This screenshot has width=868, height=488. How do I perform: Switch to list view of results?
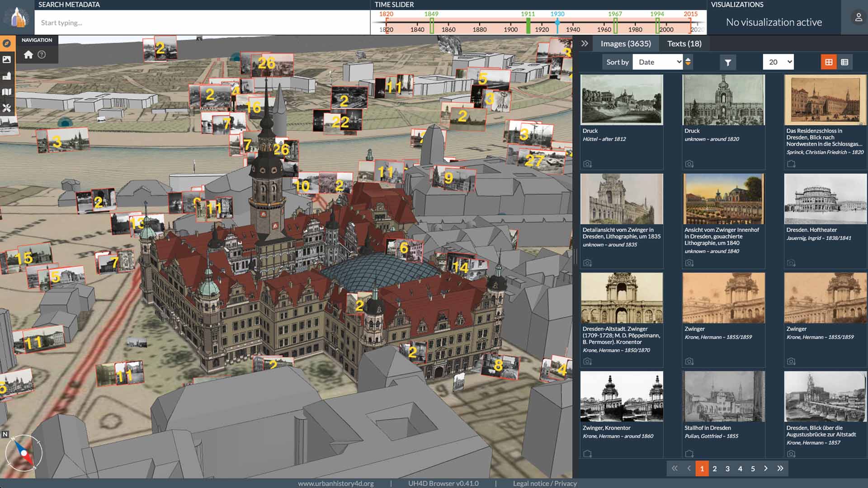point(844,62)
